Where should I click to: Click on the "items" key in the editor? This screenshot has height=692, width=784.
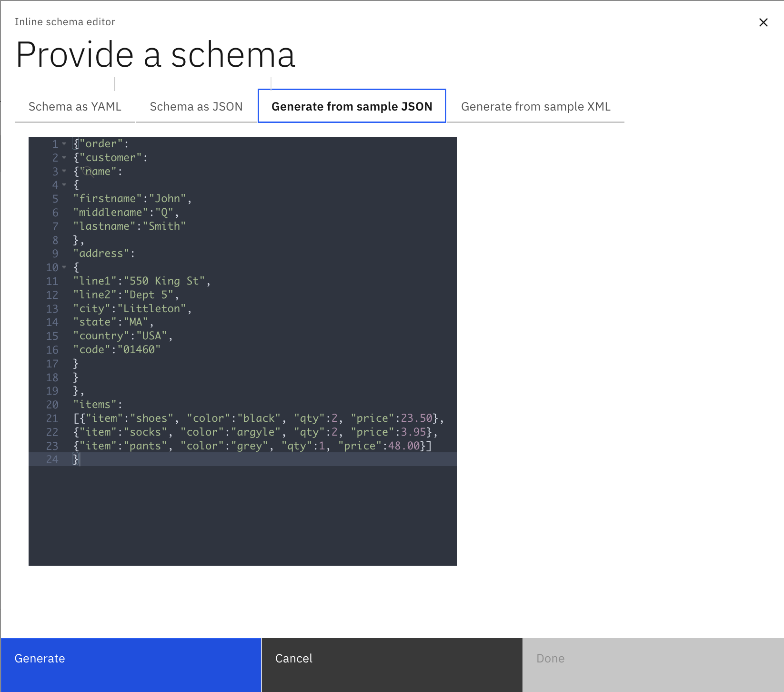coord(95,405)
